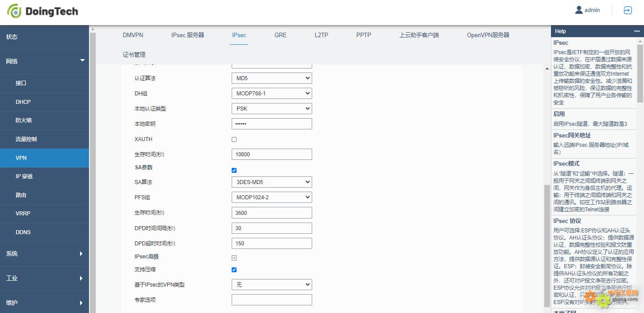
Task: Expand the 维护 sidebar section
Action: point(44,303)
